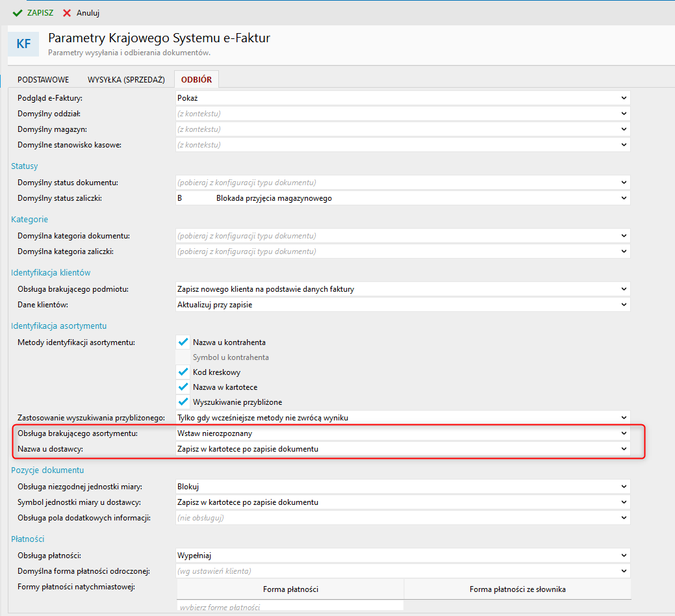The width and height of the screenshot is (675, 616).
Task: Open the Obsługa brakującego asortymentu dropdown
Action: (x=624, y=433)
